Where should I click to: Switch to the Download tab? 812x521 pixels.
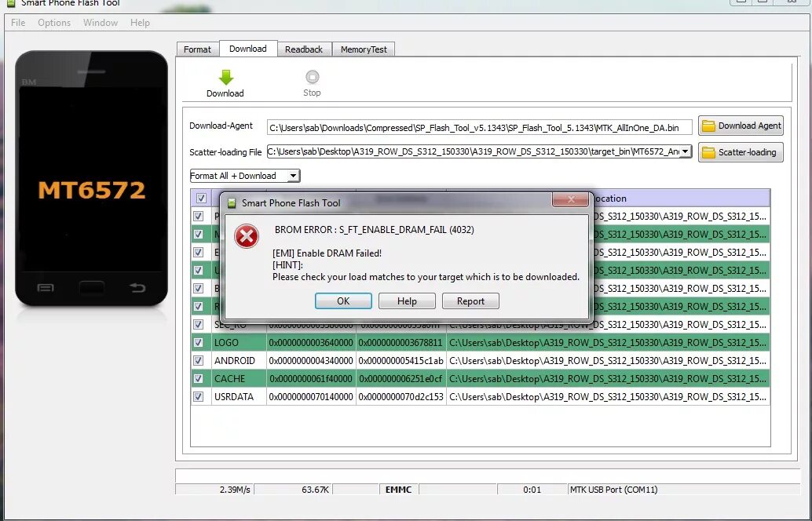coord(248,49)
